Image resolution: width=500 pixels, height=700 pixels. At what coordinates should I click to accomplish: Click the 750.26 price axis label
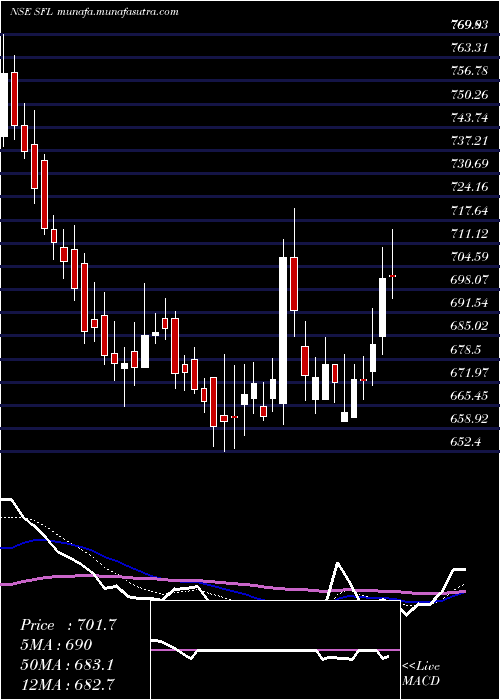point(469,95)
